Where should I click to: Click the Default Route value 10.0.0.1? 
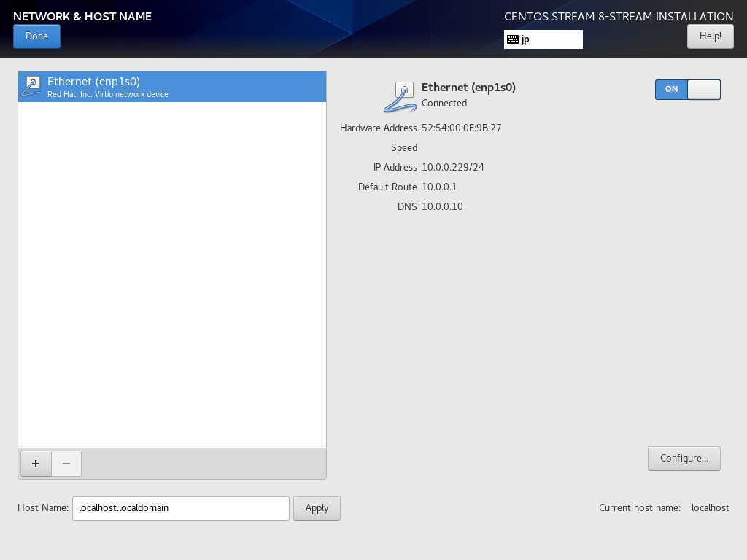[439, 187]
